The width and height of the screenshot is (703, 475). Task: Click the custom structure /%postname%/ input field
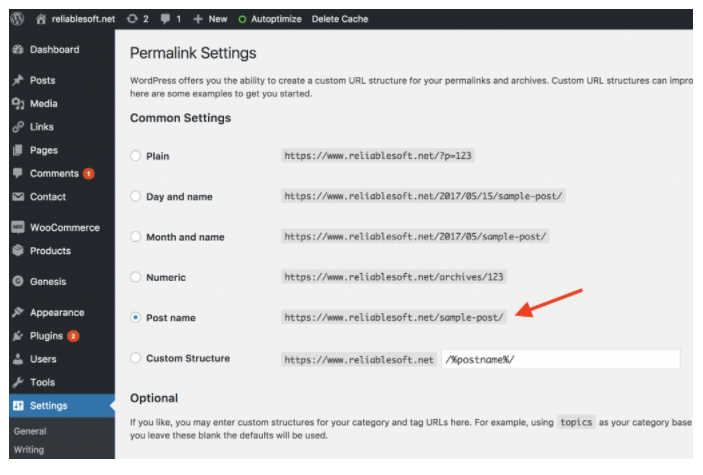(x=560, y=359)
